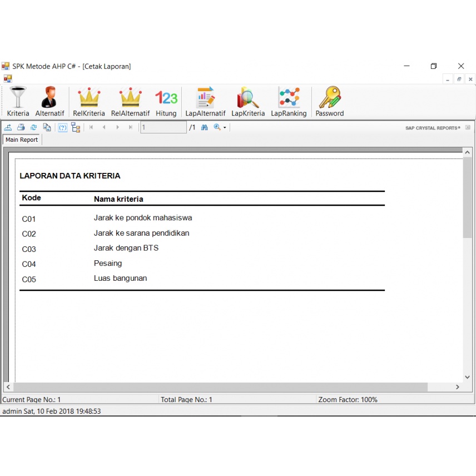Click 'Jarak ke sarana pendidikan' text
Viewport: 476px width, 476px height.
coord(141,233)
